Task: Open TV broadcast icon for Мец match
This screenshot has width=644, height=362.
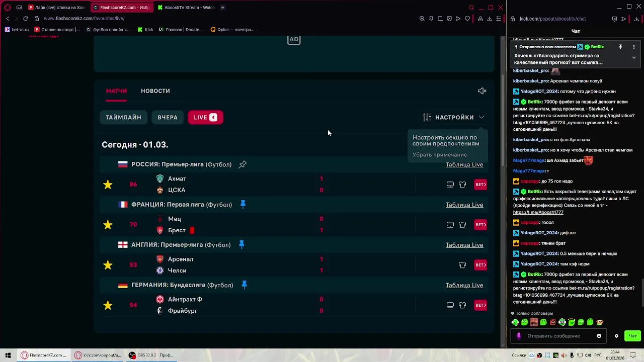Action: point(450,225)
